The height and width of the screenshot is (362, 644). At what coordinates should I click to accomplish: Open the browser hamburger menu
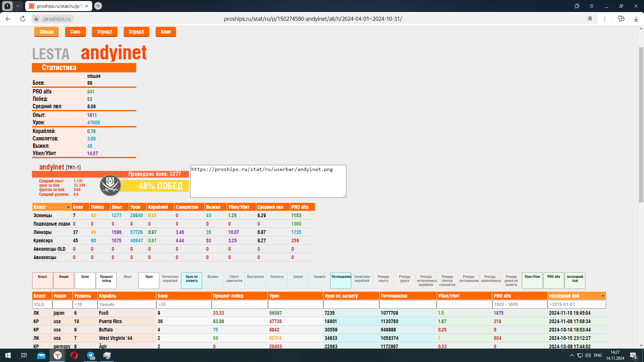[x=592, y=6]
